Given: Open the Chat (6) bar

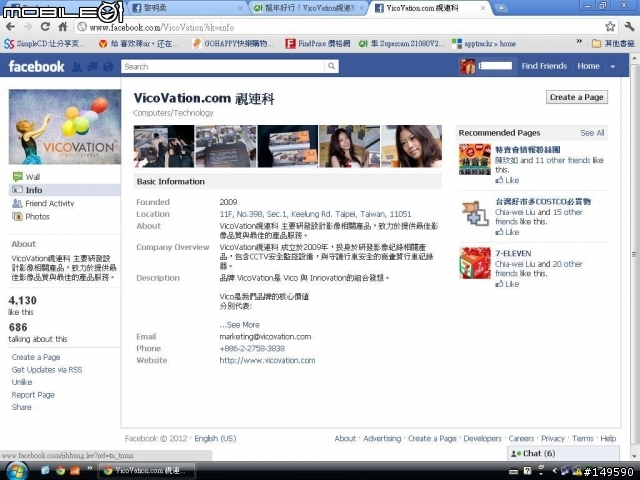Looking at the screenshot, I should 563,453.
